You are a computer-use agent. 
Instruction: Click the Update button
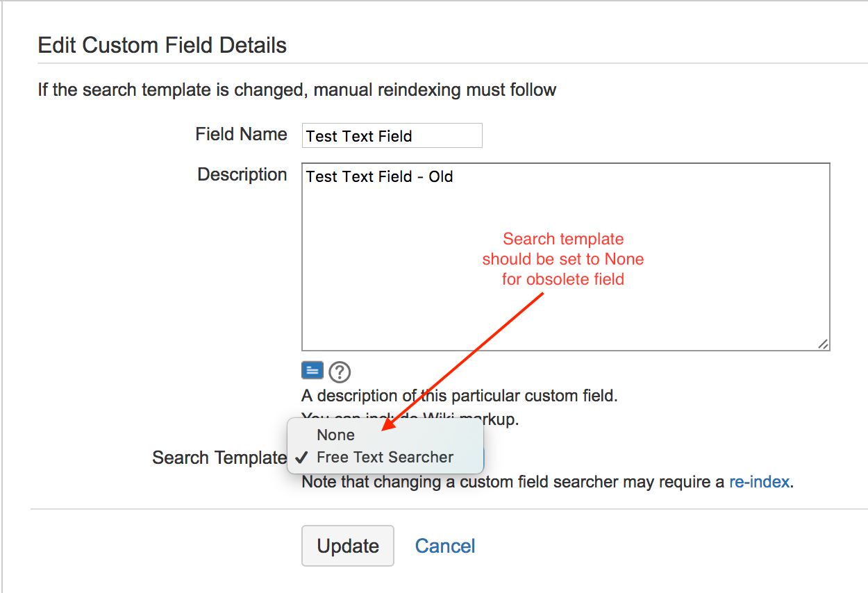(x=348, y=546)
